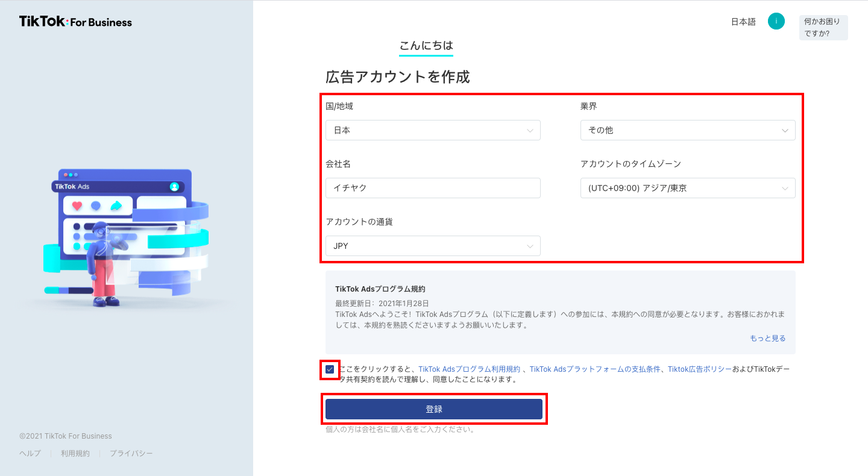Image resolution: width=868 pixels, height=476 pixels.
Task: Click the 最終更新日：2021年1月28日 text
Action: [x=382, y=304]
